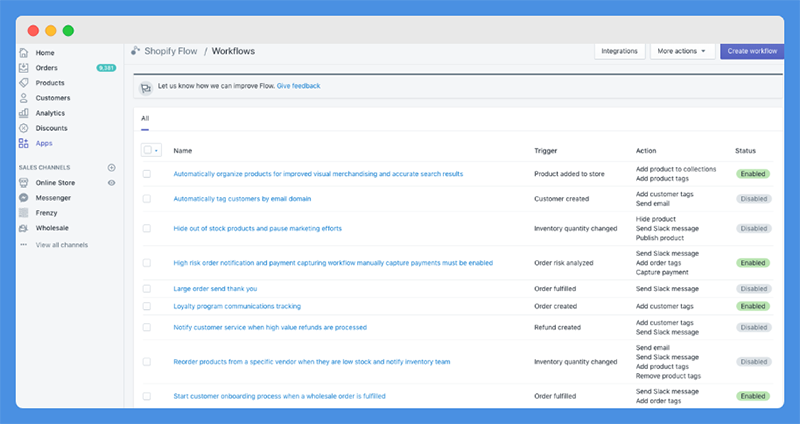This screenshot has width=800, height=424.
Task: Click the orders count badge 9,381
Action: click(x=106, y=68)
